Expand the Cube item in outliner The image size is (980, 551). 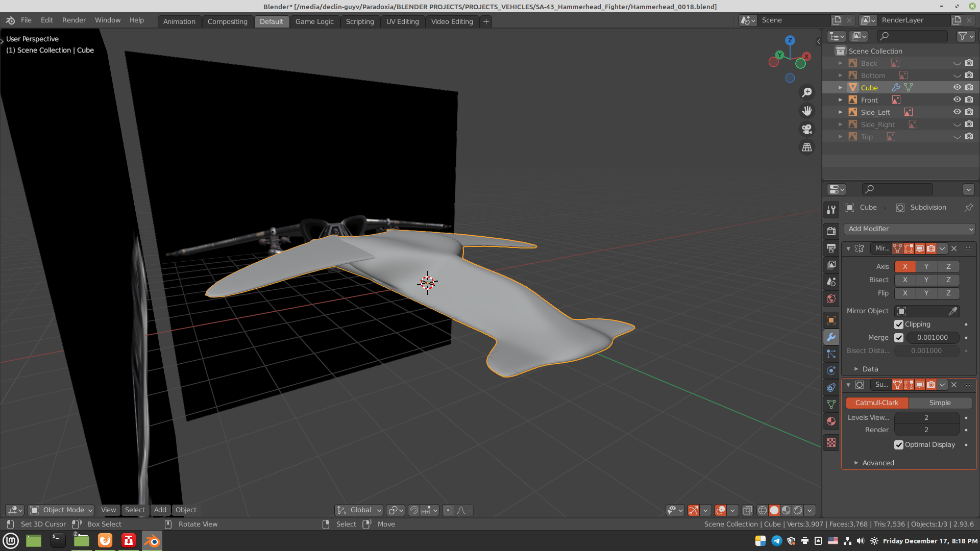click(840, 88)
